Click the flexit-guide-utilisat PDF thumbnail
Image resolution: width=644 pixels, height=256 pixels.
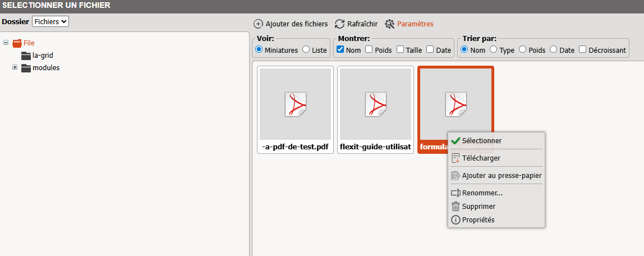point(375,105)
